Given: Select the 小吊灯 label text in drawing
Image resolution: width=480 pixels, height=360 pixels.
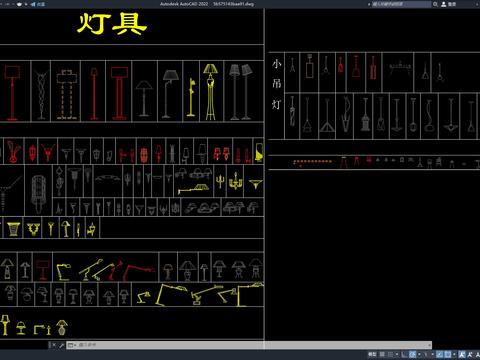Looking at the screenshot, I should pyautogui.click(x=276, y=84).
